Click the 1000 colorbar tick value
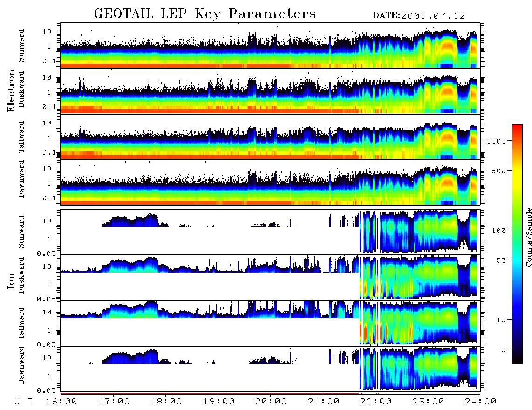 [496, 141]
